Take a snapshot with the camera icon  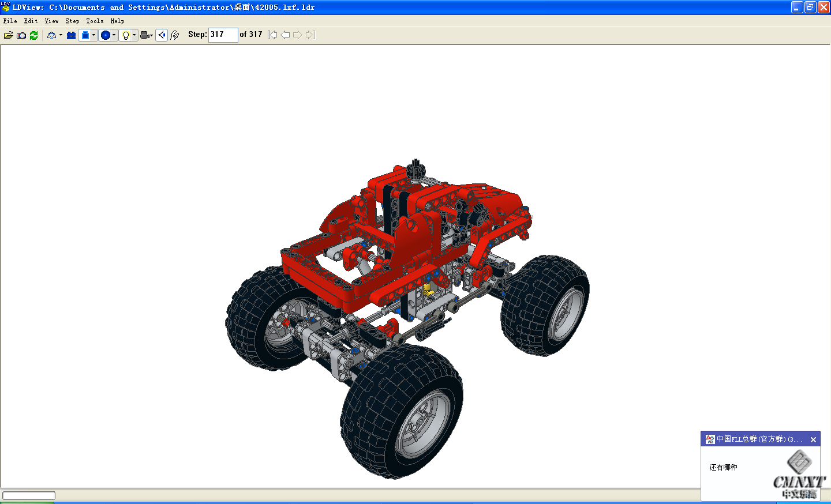pos(21,35)
